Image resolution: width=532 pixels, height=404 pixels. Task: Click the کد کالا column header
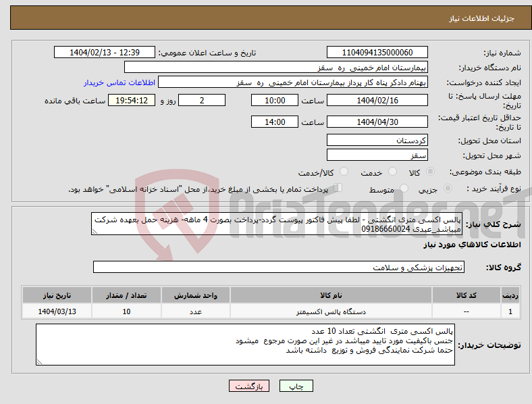(x=467, y=295)
